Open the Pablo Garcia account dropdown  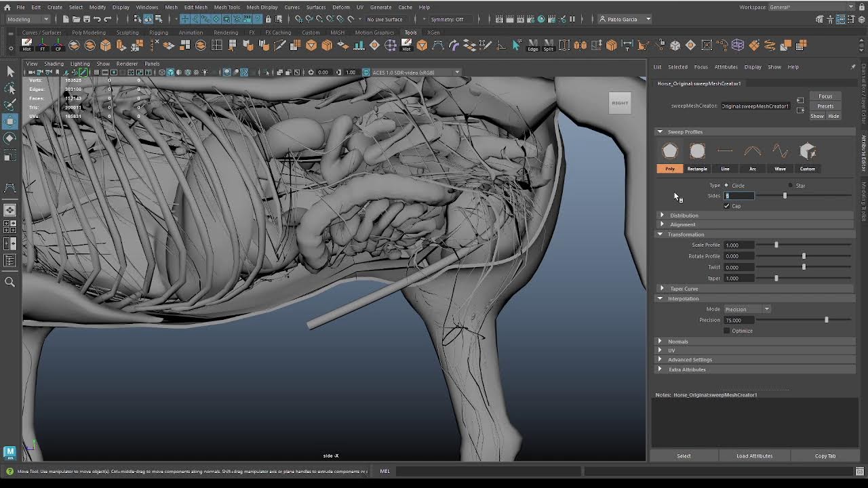tap(625, 19)
